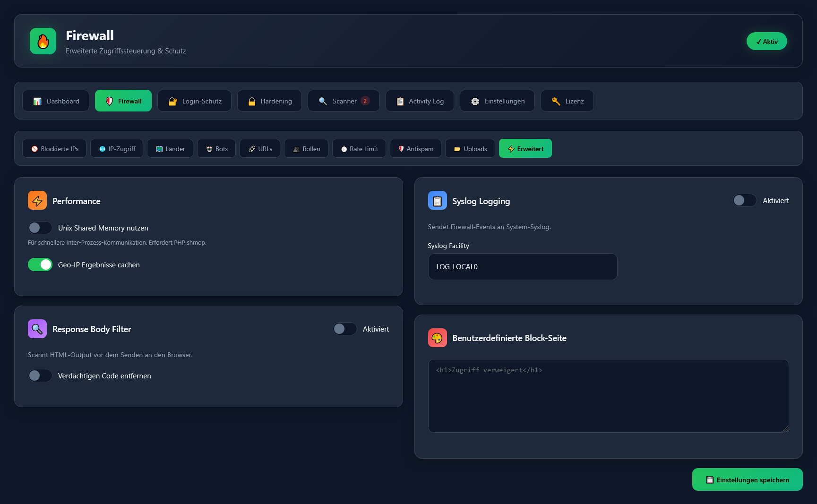Screen dimensions: 817x504
Task: Click the red palette Block-Seite icon
Action: 437,338
